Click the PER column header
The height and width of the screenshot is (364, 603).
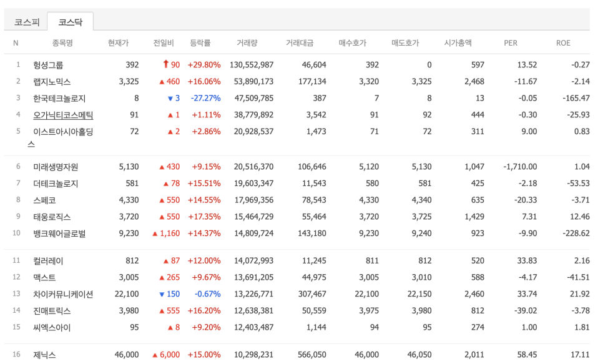(511, 43)
